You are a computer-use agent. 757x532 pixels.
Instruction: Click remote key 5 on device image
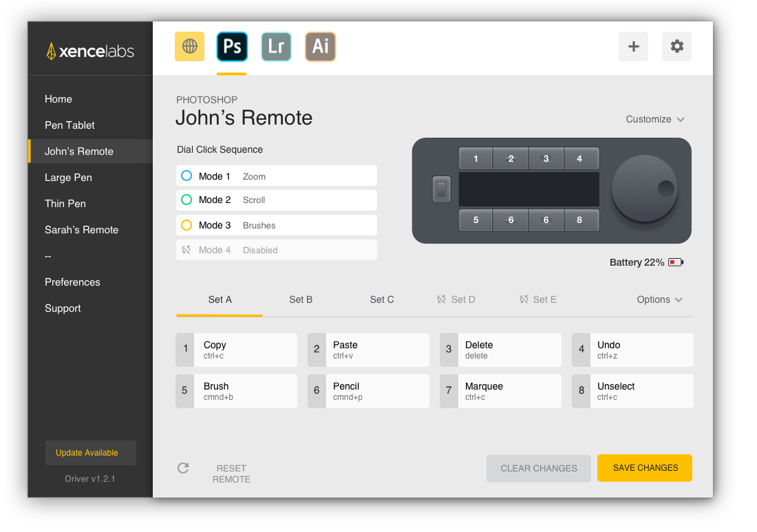tap(476, 220)
